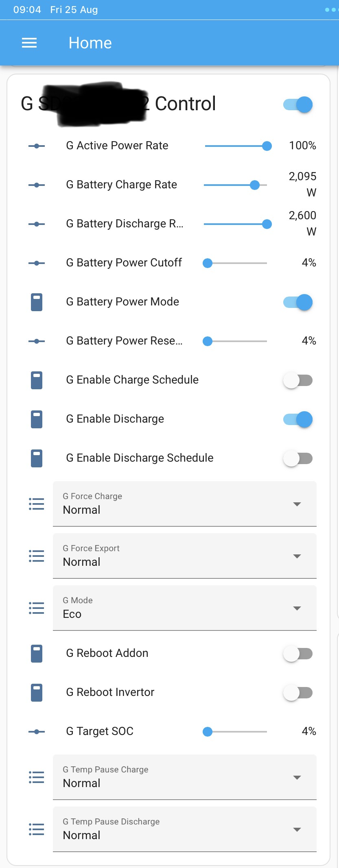Viewport: 339px width, 868px height.
Task: Toggle the G Reboot Addon switch
Action: coord(298,654)
